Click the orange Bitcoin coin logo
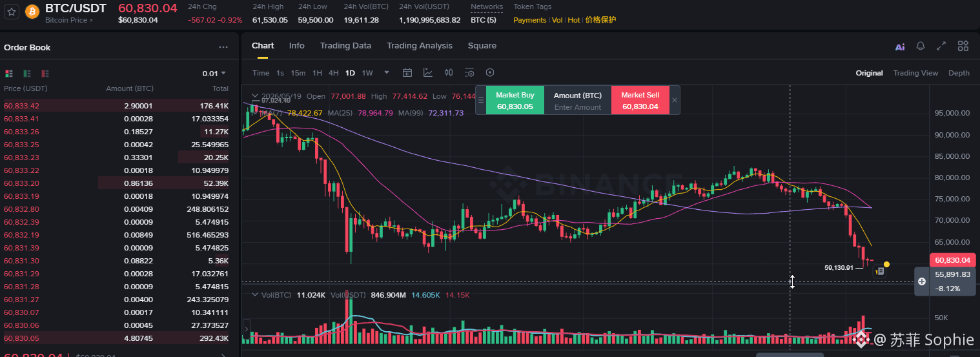Image resolution: width=980 pixels, height=357 pixels. coord(31,12)
